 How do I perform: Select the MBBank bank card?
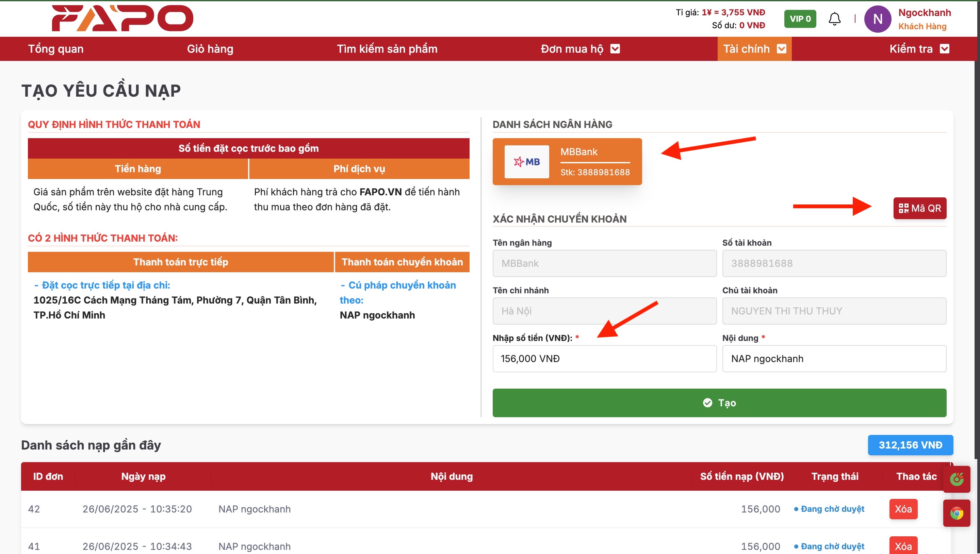567,161
